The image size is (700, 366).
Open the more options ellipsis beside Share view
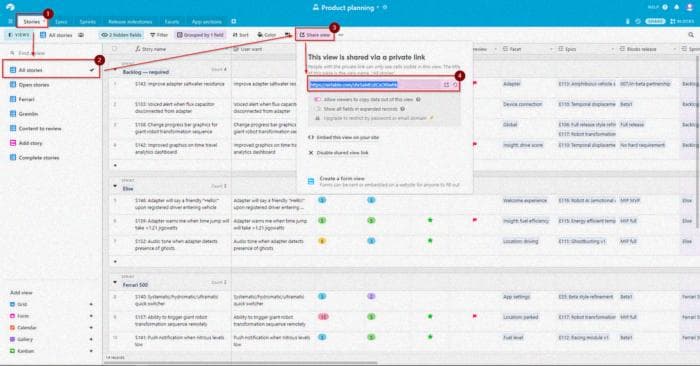pos(341,35)
